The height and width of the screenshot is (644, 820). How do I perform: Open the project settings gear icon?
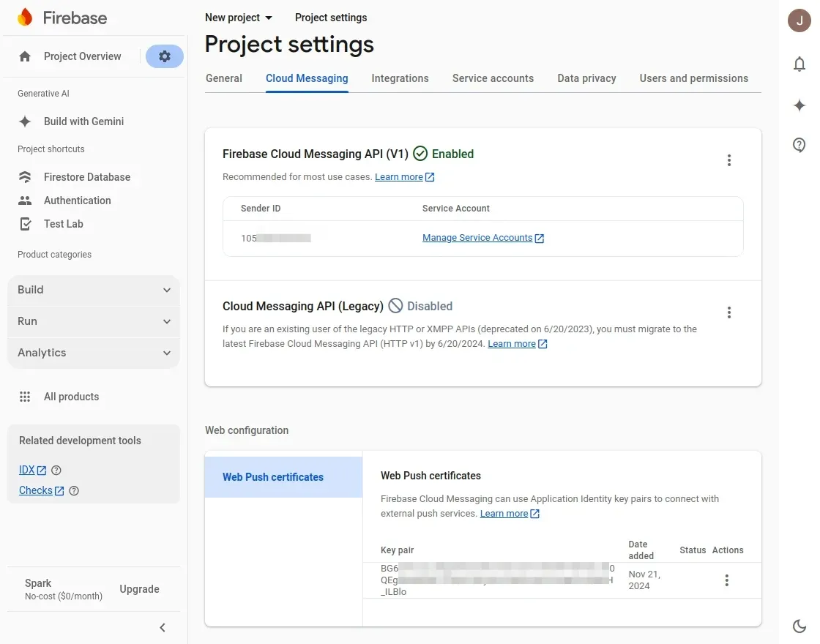(x=164, y=56)
